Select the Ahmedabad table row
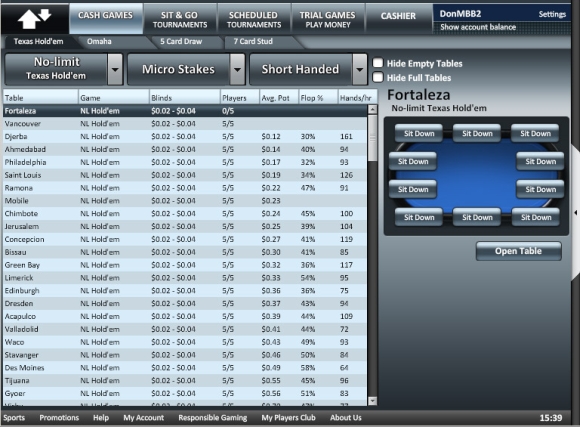580x427 pixels. click(185, 149)
